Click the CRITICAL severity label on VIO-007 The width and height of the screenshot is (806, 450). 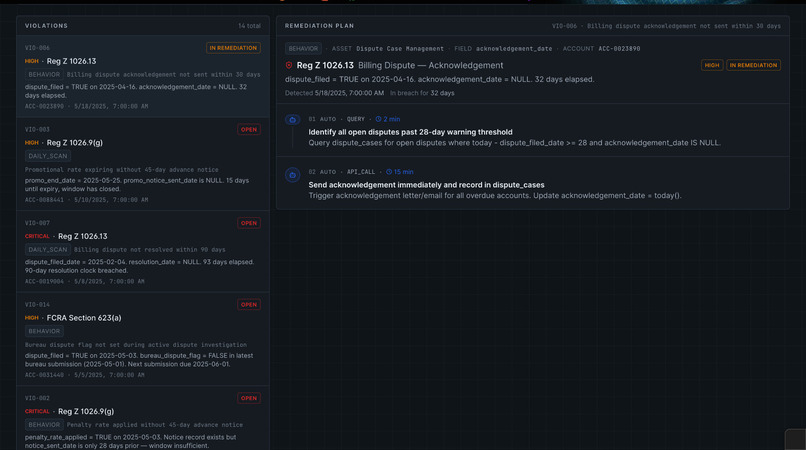37,236
